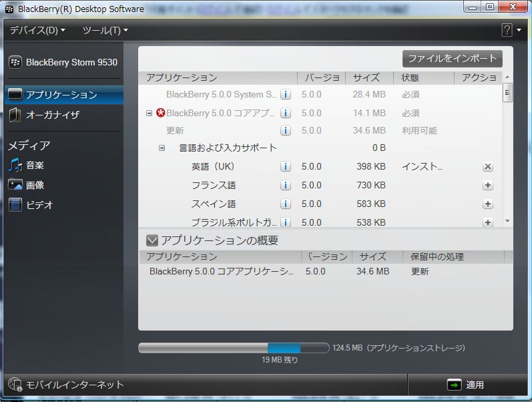Open the ツール(T) menu
Screen dimensions: 532x402
tap(105, 30)
